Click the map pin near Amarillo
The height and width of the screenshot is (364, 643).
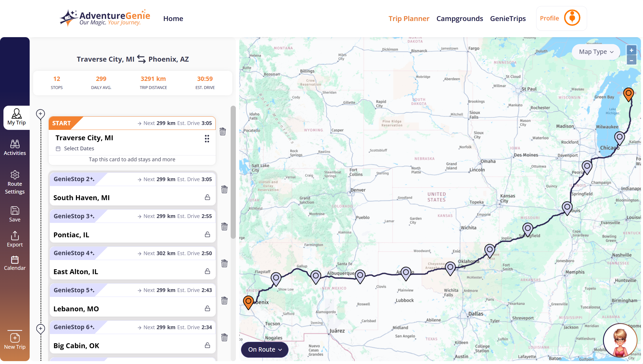[x=406, y=274]
